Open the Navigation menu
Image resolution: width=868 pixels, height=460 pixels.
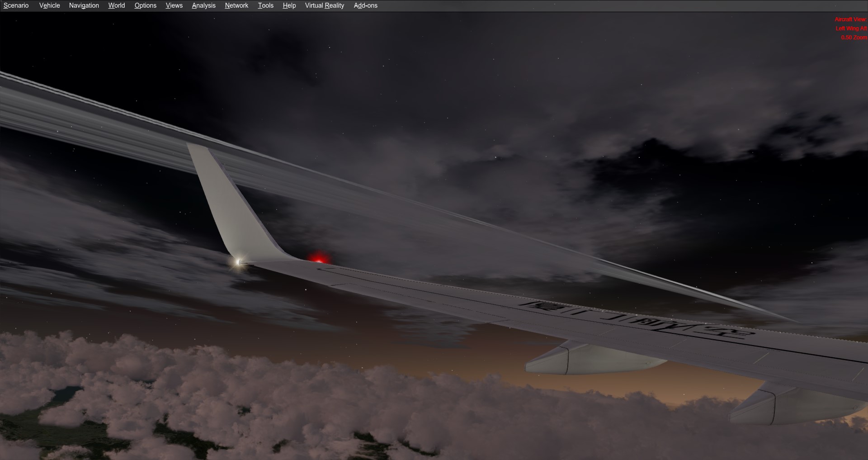point(84,5)
